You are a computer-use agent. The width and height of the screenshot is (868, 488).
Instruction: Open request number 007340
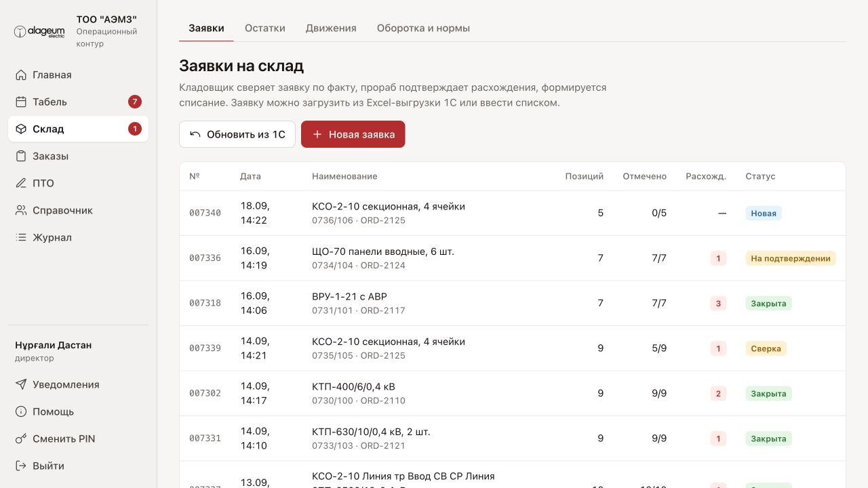205,213
